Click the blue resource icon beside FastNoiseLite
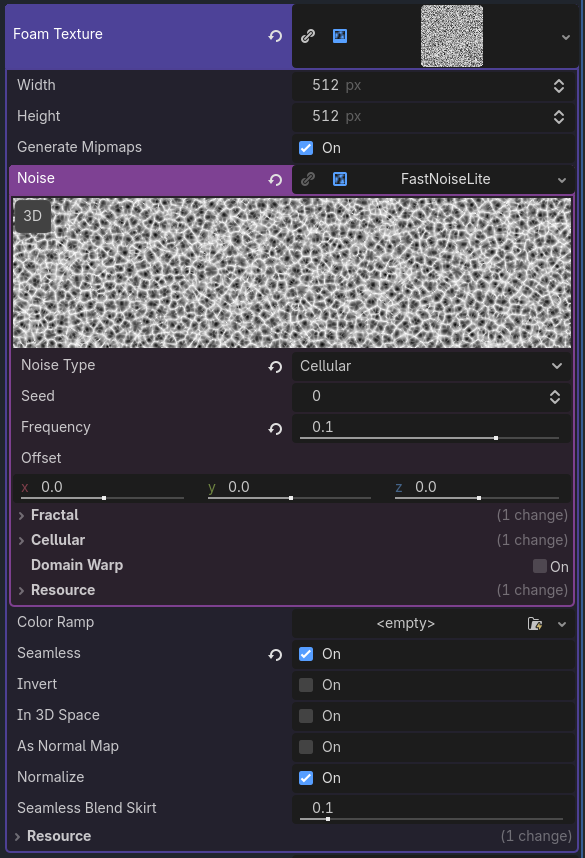Viewport: 585px width, 858px height. (x=339, y=180)
